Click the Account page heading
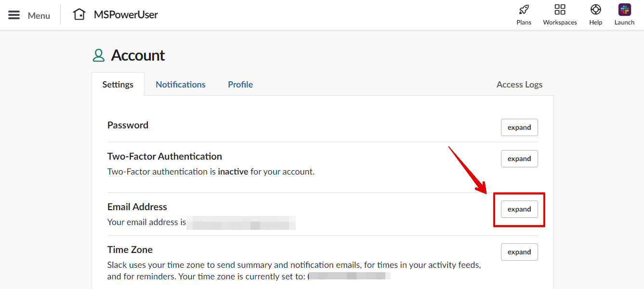 click(x=138, y=55)
